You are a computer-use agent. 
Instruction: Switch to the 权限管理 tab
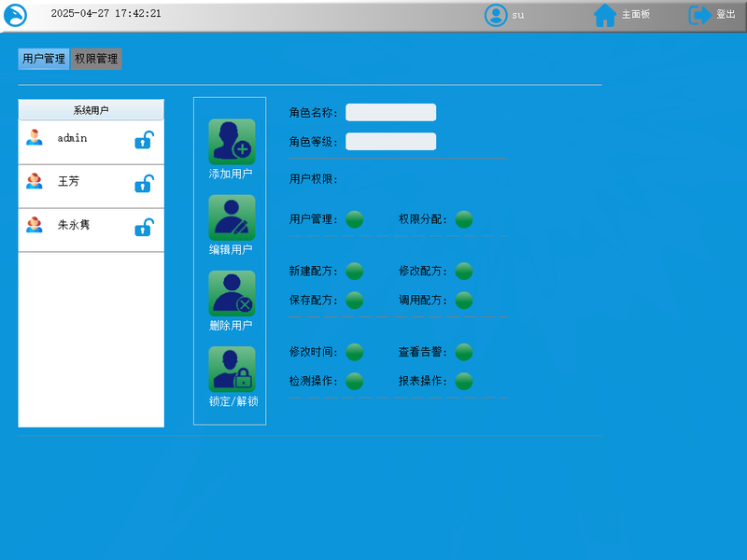pyautogui.click(x=96, y=59)
